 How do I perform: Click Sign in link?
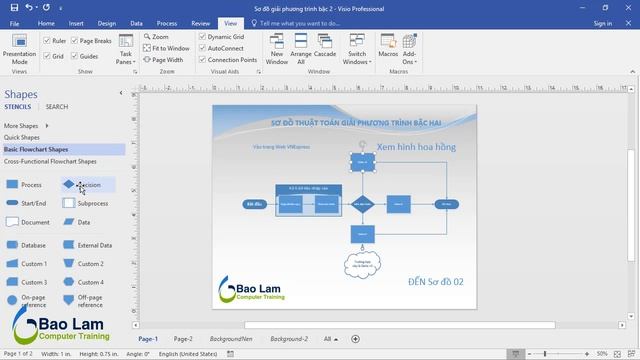coord(602,24)
